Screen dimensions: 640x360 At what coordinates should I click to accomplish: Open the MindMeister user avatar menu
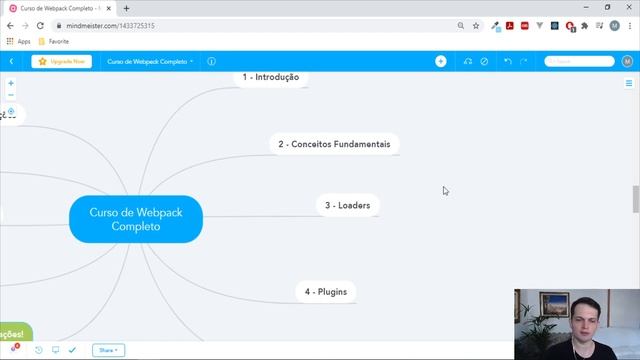(x=627, y=61)
